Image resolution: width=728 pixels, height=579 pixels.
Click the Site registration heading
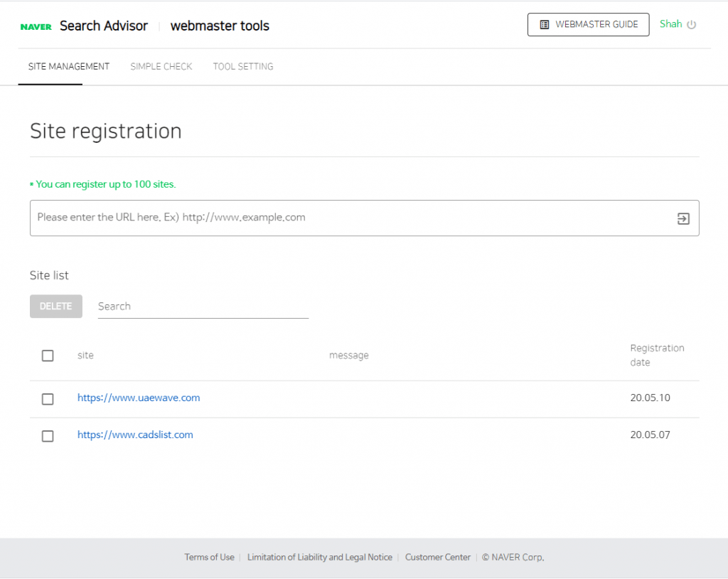[x=106, y=131]
